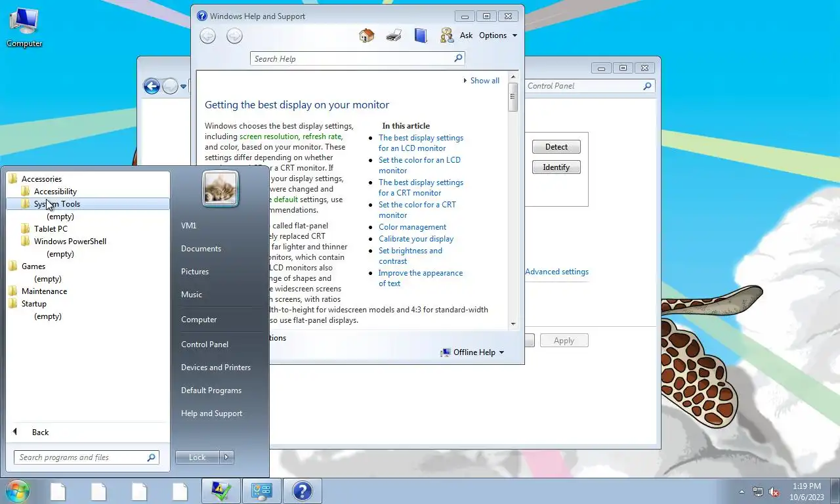Switch to Help and Support taskbar icon
Screen dimensions: 840x504
303,491
